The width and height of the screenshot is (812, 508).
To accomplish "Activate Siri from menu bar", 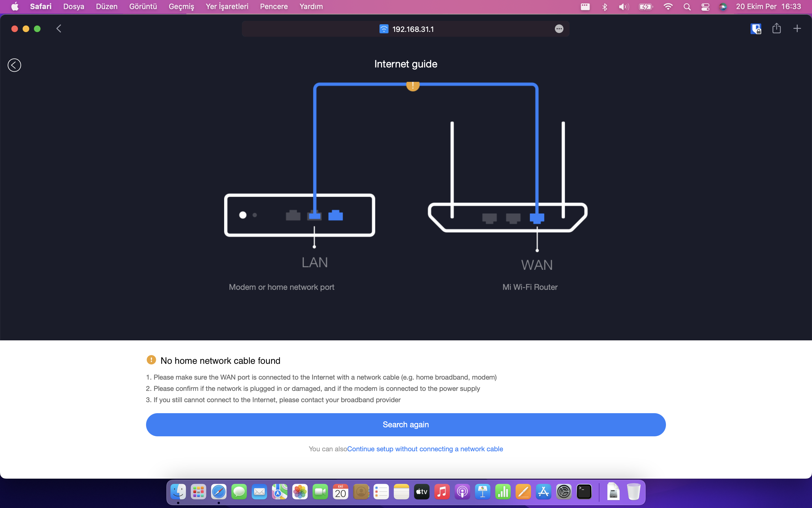I will pos(723,7).
